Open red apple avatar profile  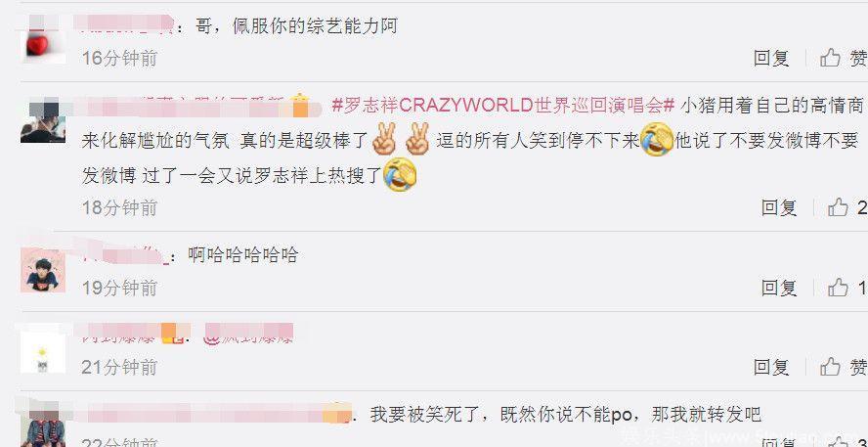click(x=43, y=40)
